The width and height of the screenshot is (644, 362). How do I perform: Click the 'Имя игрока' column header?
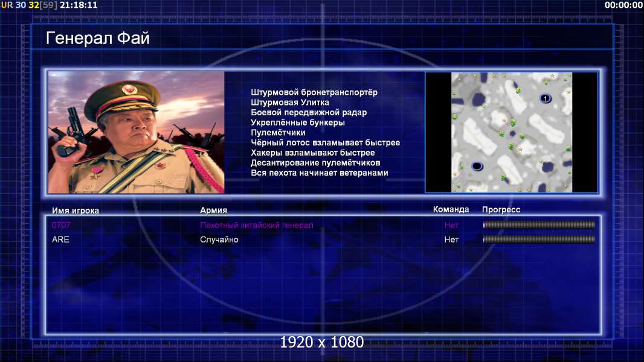pos(76,211)
